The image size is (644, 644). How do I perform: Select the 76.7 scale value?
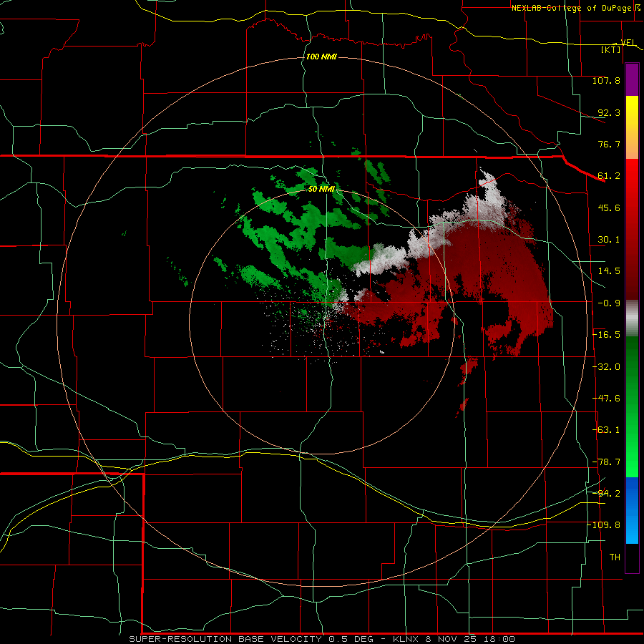pos(609,144)
